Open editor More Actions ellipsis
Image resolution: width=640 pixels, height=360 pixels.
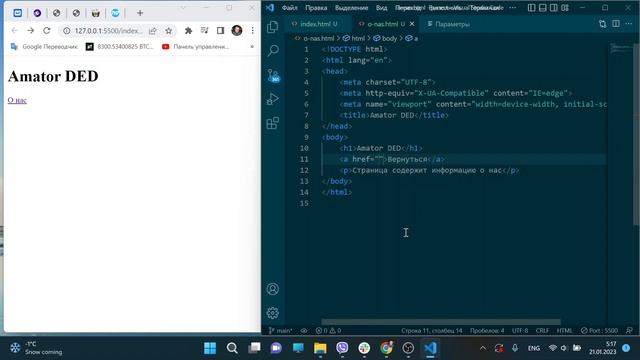(x=629, y=24)
